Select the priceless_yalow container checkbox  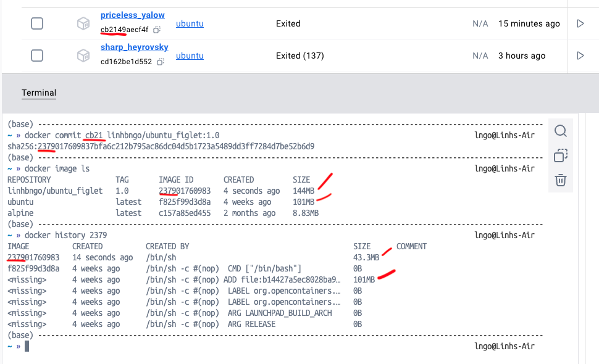(37, 23)
